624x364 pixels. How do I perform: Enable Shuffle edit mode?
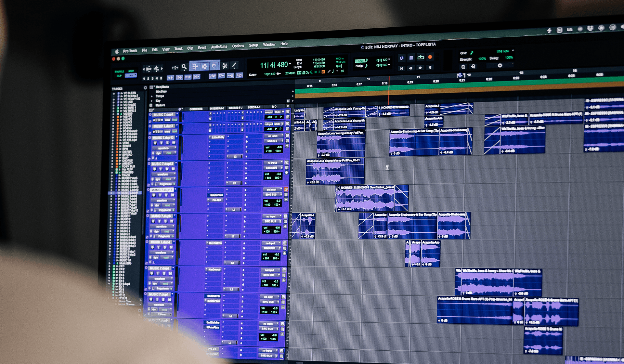click(x=120, y=71)
